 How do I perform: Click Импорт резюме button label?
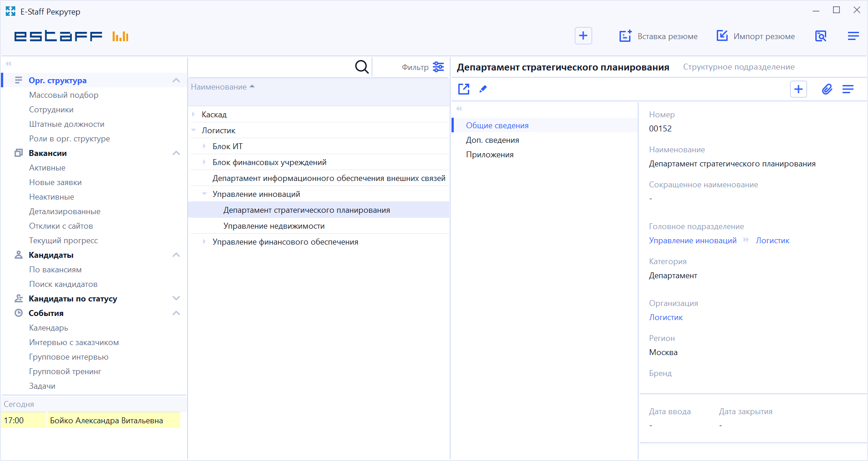click(764, 36)
